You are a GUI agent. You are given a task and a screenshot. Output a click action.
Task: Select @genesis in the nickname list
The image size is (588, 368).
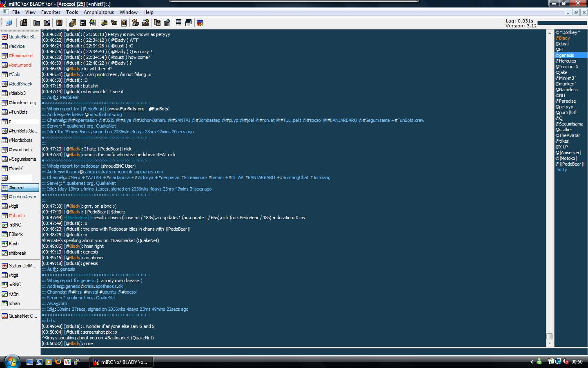click(570, 55)
